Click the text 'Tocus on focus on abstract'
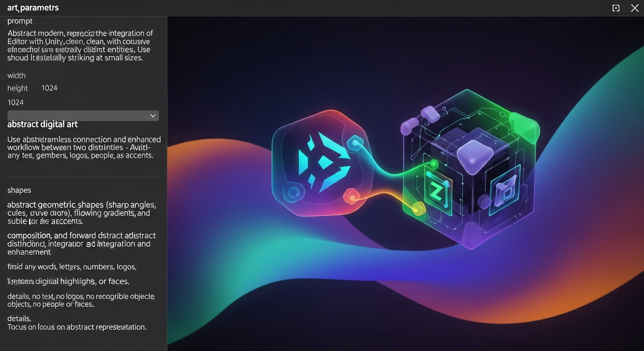The height and width of the screenshot is (351, 644). coord(77,327)
